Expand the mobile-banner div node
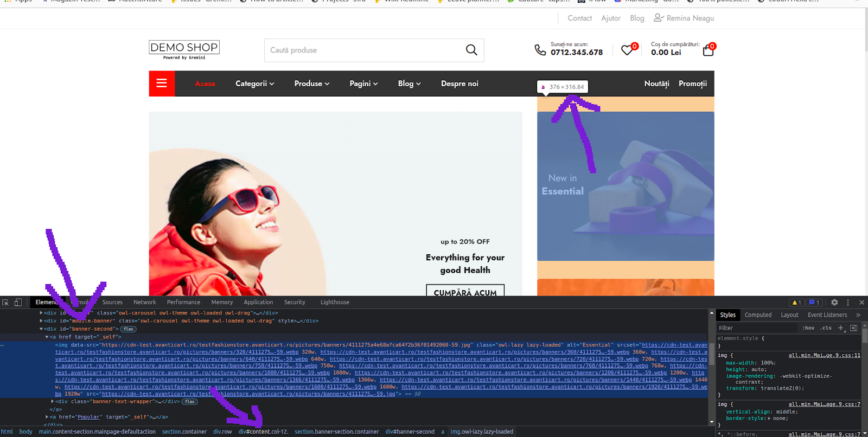This screenshot has width=868, height=437. pyautogui.click(x=41, y=321)
